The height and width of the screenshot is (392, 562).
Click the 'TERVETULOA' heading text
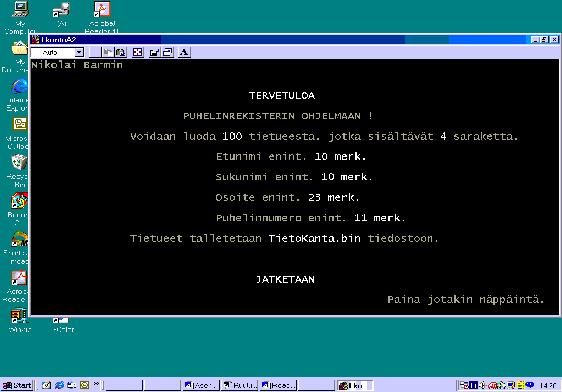tap(282, 96)
